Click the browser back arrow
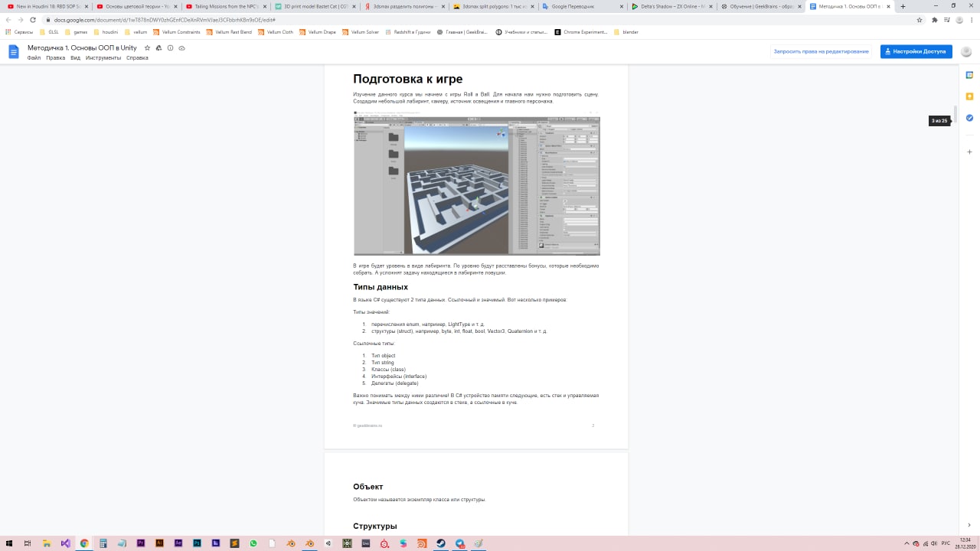The height and width of the screenshot is (551, 980). [x=8, y=19]
